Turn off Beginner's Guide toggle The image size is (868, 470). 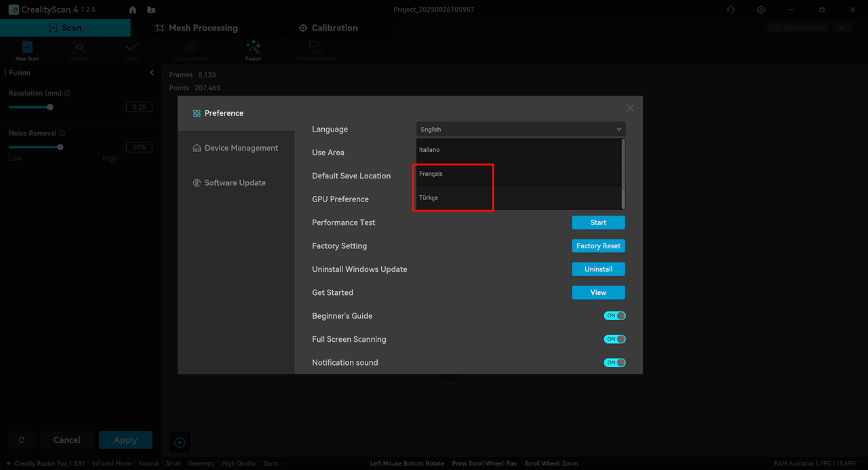614,316
